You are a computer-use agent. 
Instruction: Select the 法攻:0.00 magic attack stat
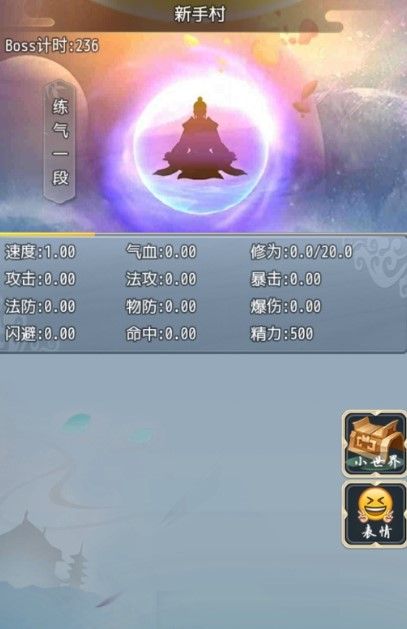[161, 279]
